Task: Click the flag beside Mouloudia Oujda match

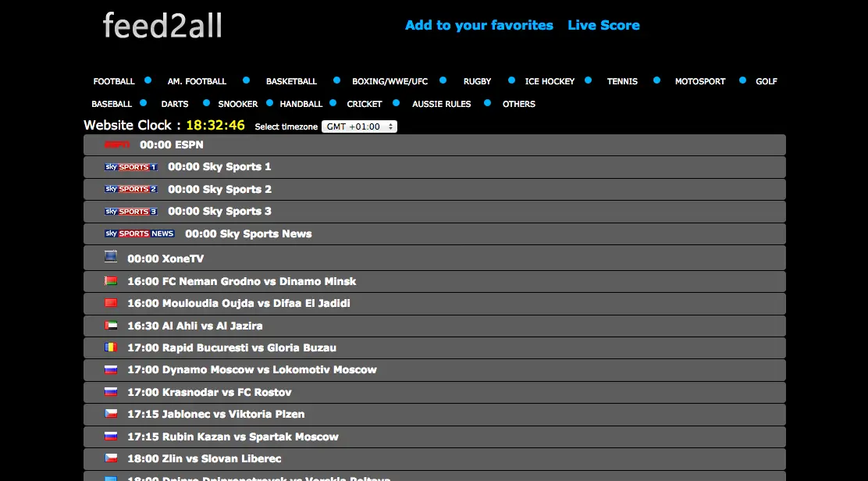Action: click(x=111, y=303)
